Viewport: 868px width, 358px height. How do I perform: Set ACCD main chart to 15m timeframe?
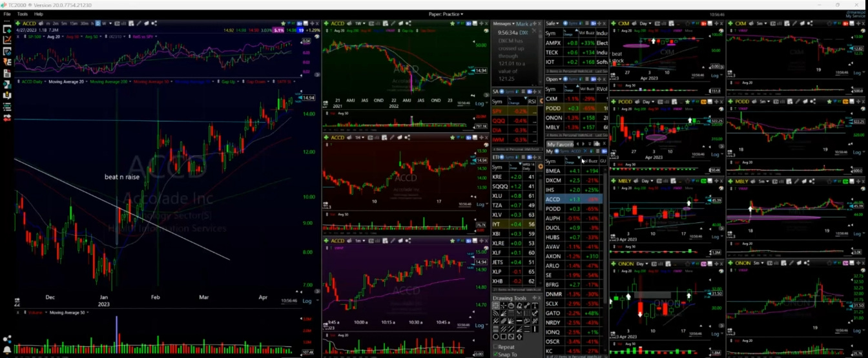point(73,24)
